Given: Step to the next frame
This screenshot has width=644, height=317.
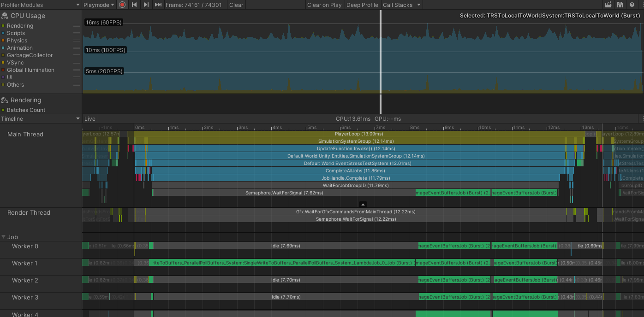Looking at the screenshot, I should 146,5.
